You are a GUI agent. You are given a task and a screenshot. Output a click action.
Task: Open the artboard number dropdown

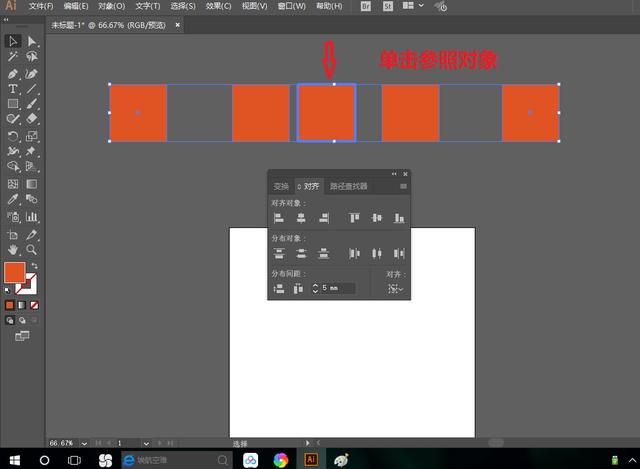[x=146, y=443]
